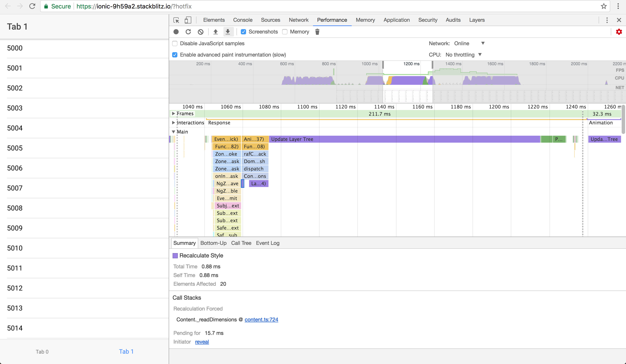
Task: Expand the Frames track section
Action: 173,114
